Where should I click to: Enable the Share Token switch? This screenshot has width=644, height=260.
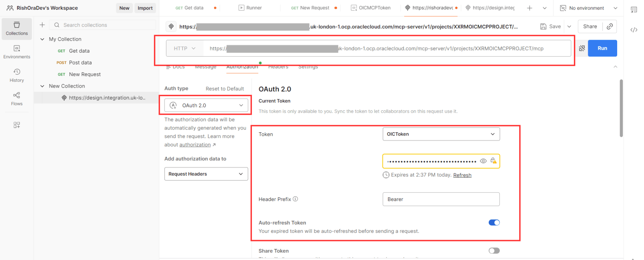[494, 251]
